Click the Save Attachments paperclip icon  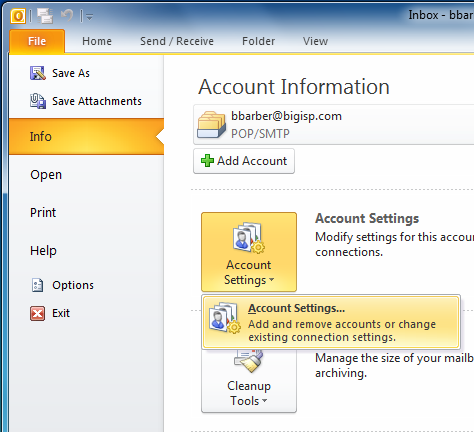38,101
